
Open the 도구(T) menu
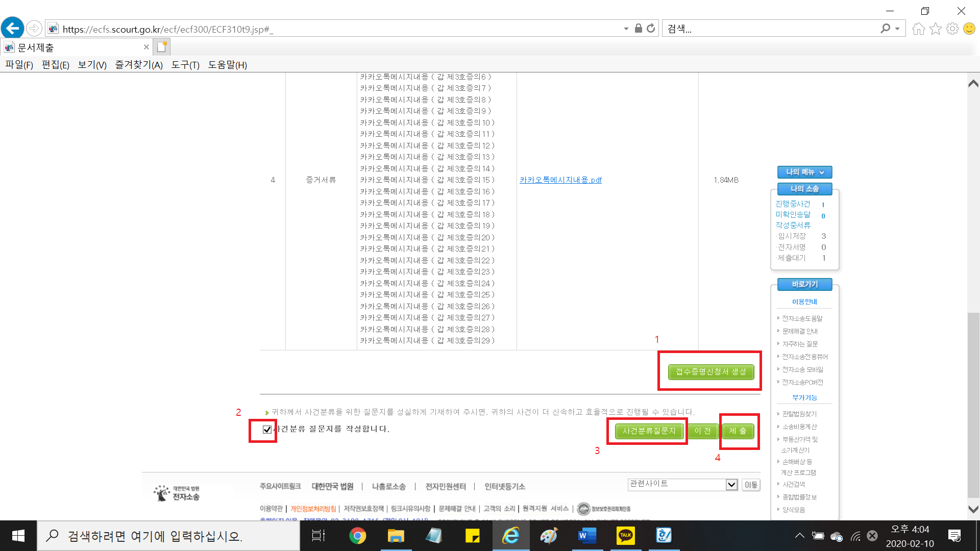point(185,65)
